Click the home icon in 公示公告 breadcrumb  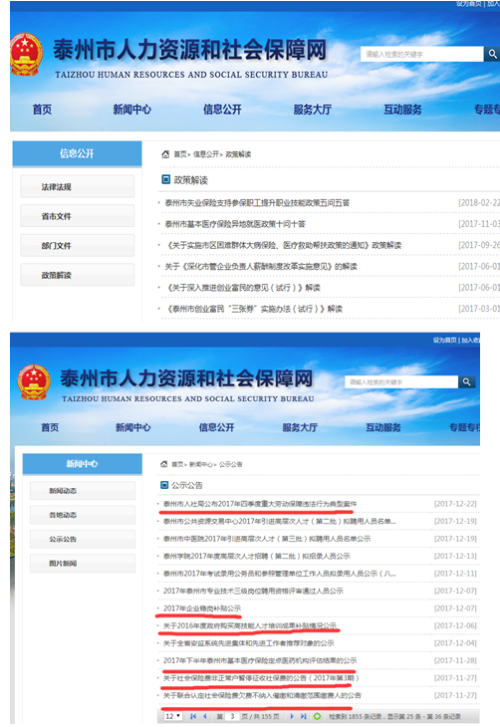coord(164,464)
